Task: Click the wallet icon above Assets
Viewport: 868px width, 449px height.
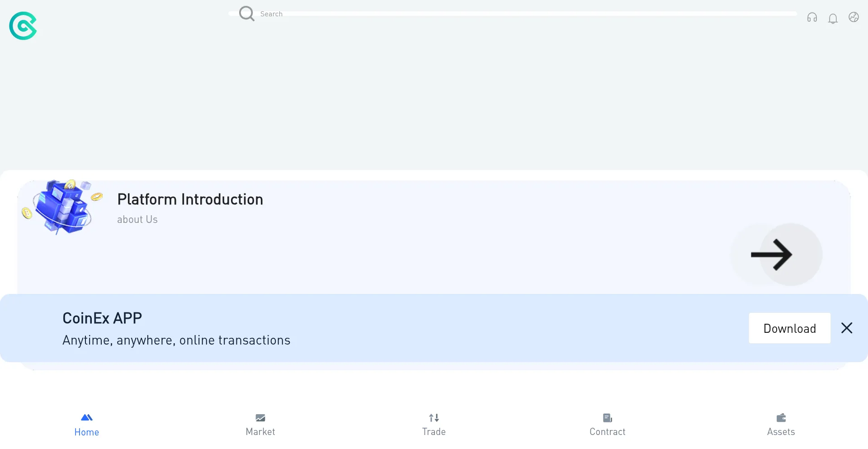Action: (x=781, y=418)
